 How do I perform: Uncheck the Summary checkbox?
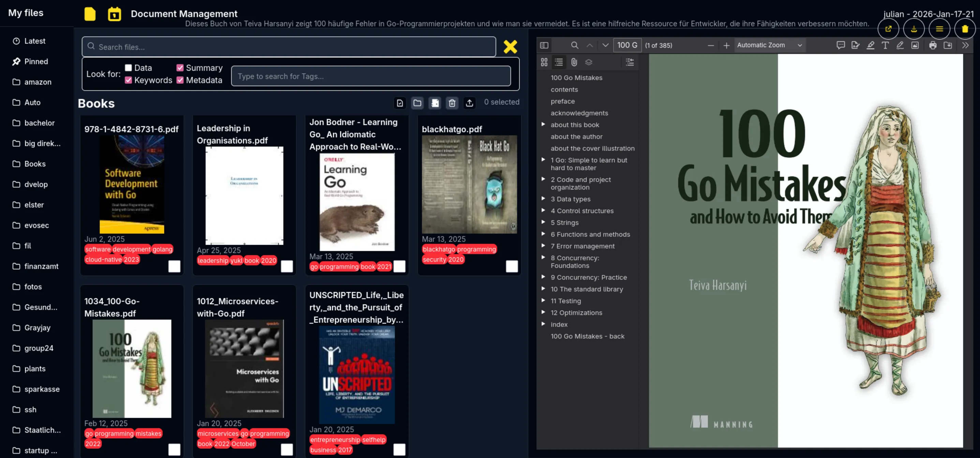[180, 68]
